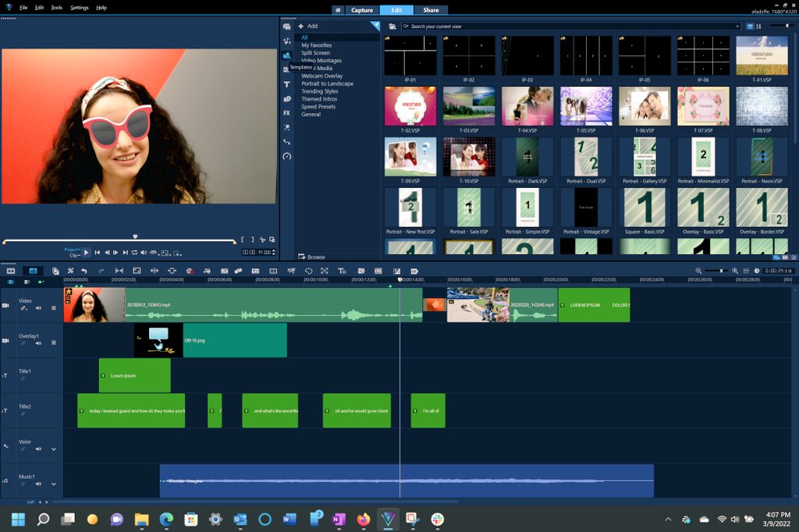Open the Speed presets gauge icon
Viewport: 799px width, 532px height.
pos(287,156)
